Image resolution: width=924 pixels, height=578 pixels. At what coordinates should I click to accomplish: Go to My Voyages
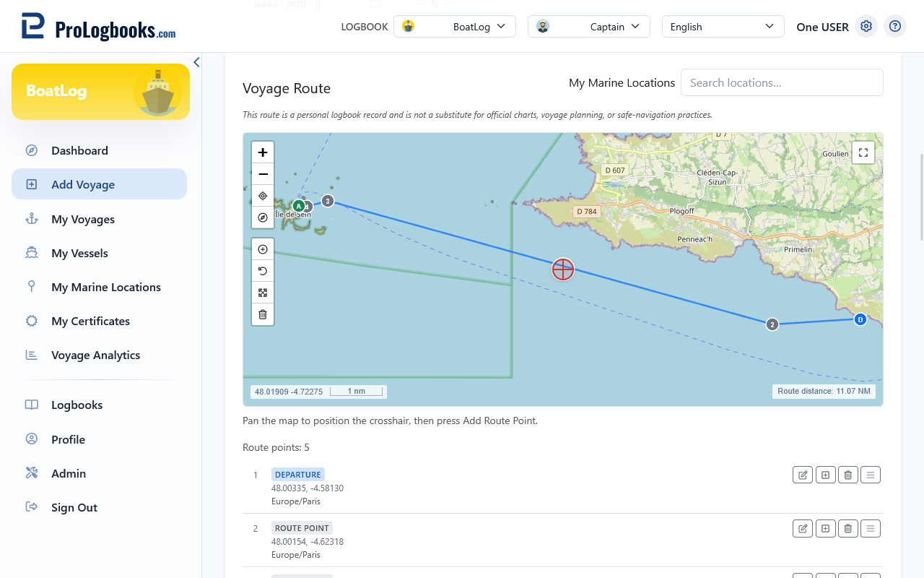pos(99,219)
